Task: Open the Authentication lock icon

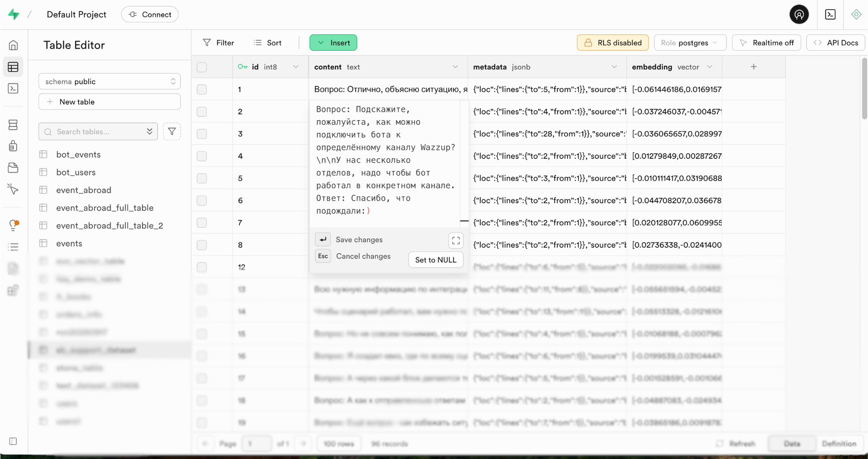Action: coord(13,146)
